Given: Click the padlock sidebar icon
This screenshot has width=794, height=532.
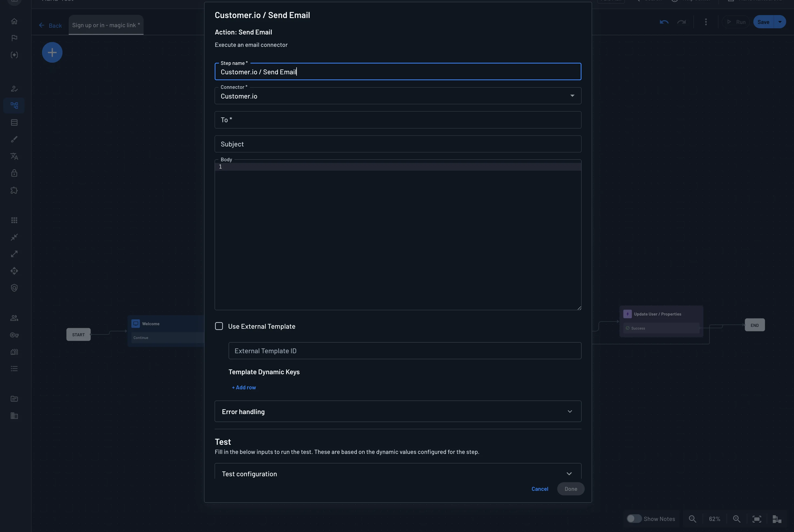Looking at the screenshot, I should pyautogui.click(x=14, y=173).
